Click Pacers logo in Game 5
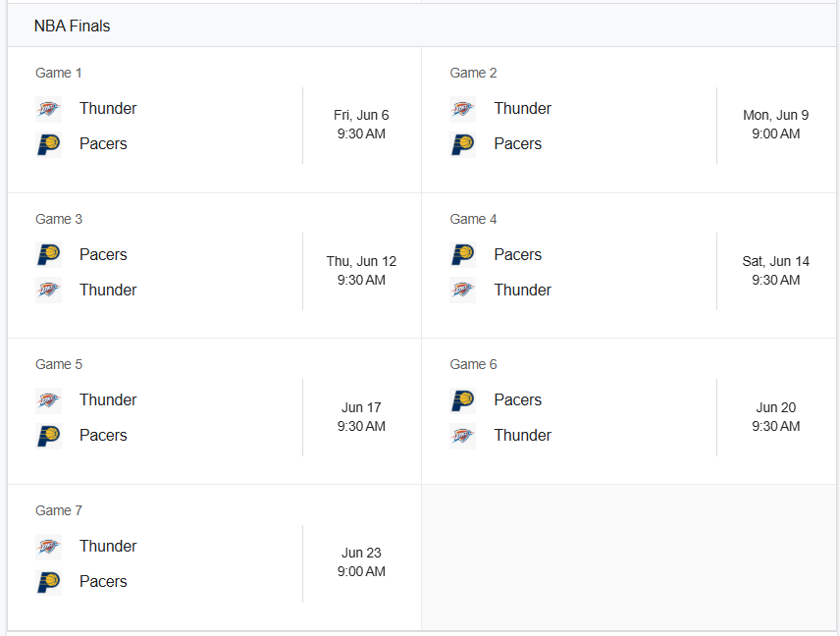The image size is (840, 636). pos(48,436)
